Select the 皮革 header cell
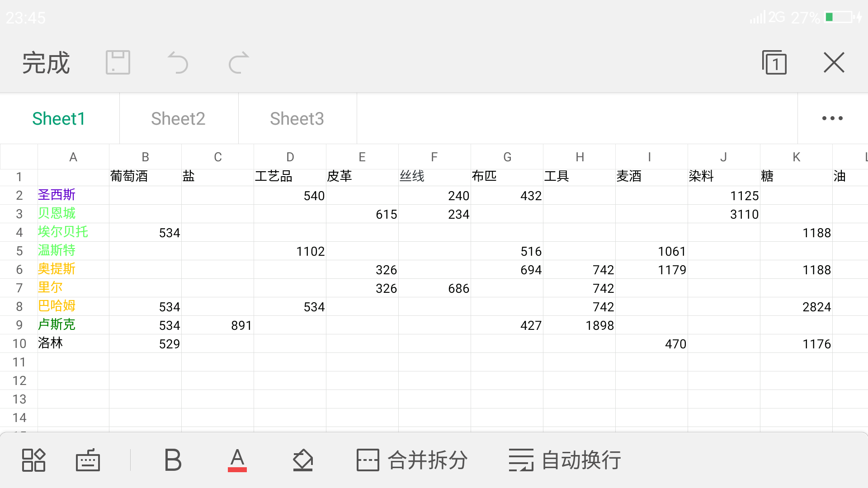This screenshot has width=868, height=488. pyautogui.click(x=362, y=177)
